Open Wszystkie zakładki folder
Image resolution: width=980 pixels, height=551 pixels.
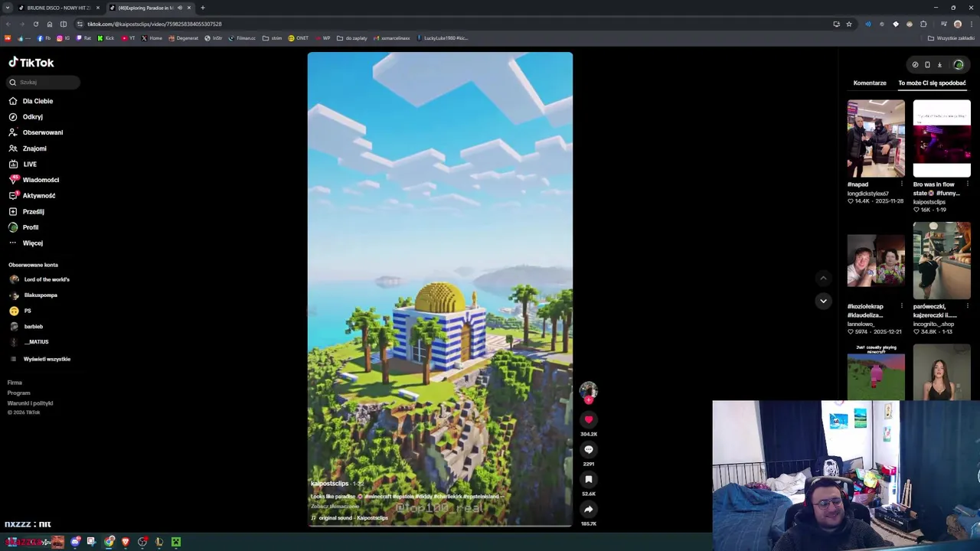click(x=950, y=37)
